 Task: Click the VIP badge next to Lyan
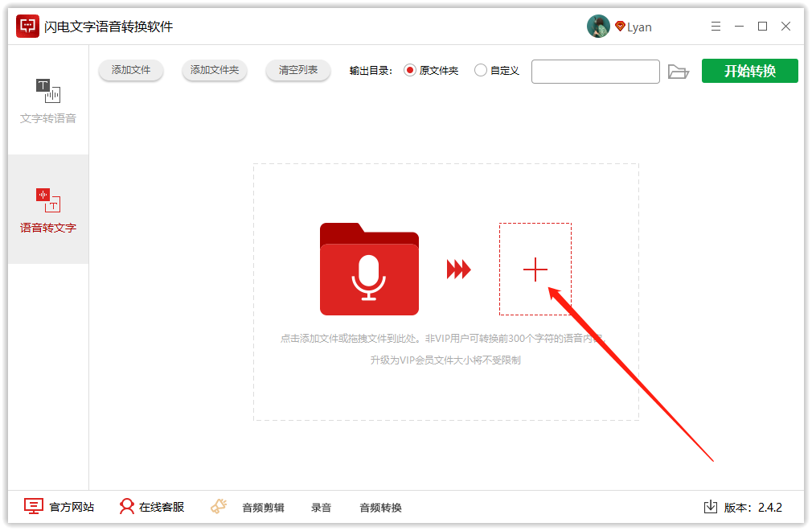click(619, 26)
